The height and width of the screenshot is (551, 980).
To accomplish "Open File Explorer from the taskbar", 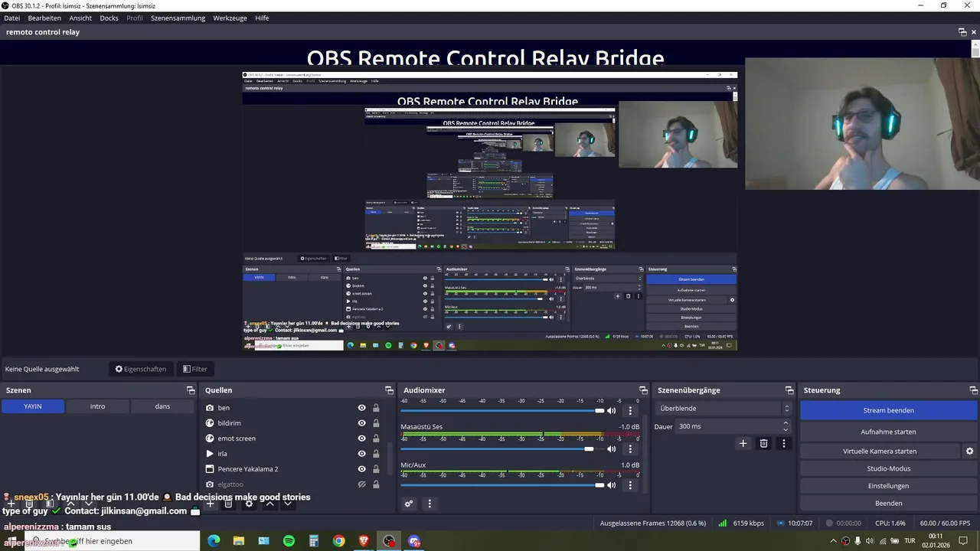I will 239,541.
